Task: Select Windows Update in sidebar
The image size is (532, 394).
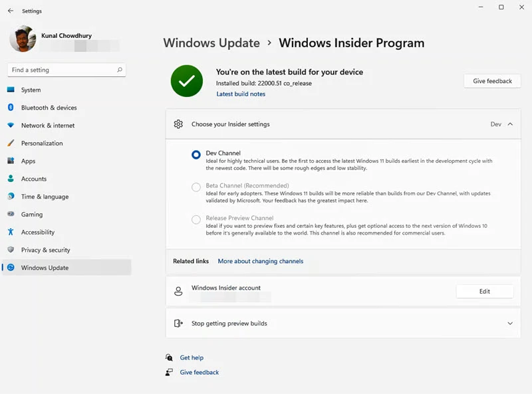Action: click(x=66, y=268)
